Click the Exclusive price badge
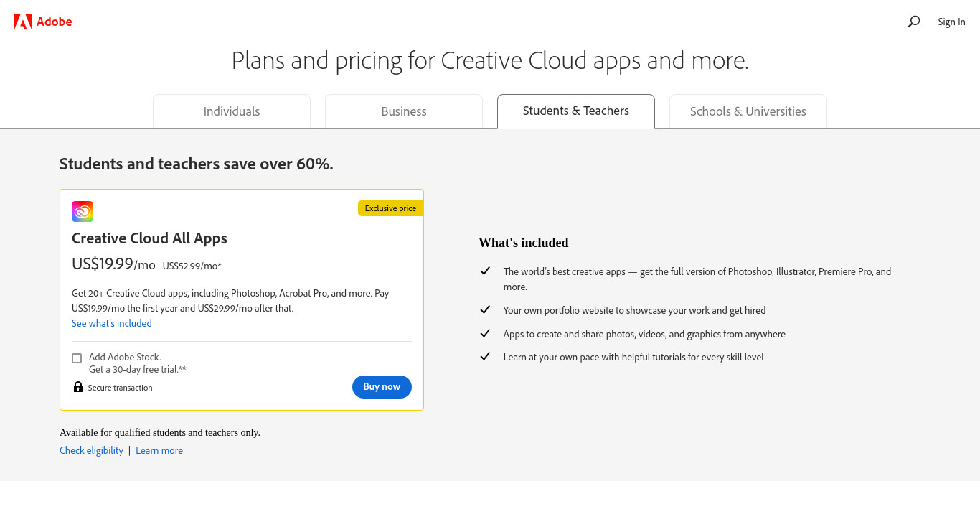Image resolution: width=980 pixels, height=517 pixels. (x=390, y=208)
